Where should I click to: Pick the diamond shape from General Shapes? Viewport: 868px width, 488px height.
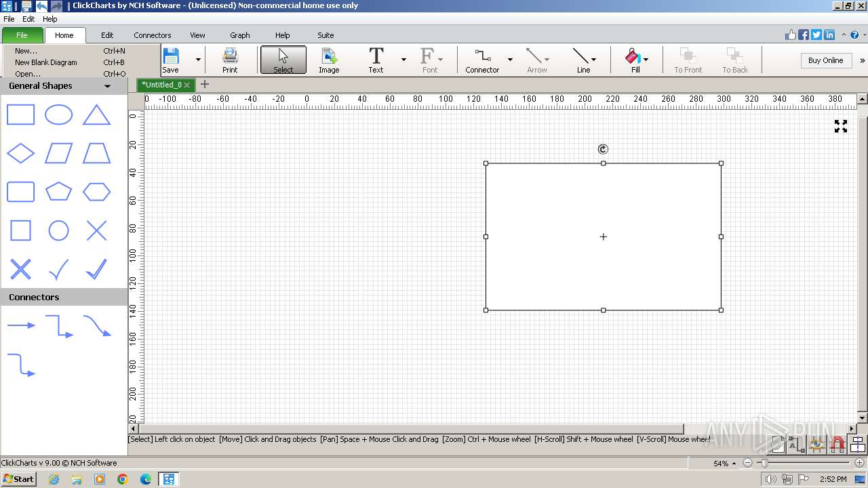click(20, 153)
